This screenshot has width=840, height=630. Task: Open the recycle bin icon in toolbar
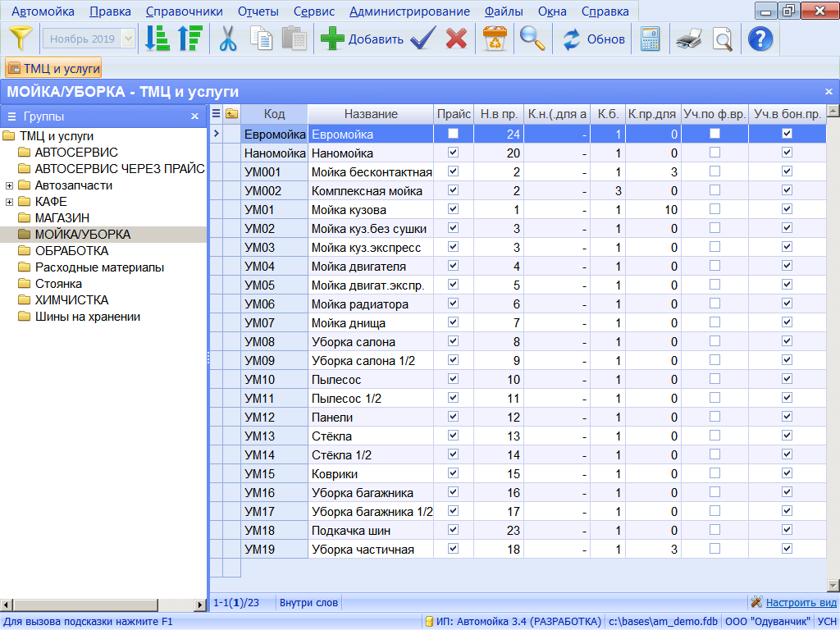click(495, 39)
